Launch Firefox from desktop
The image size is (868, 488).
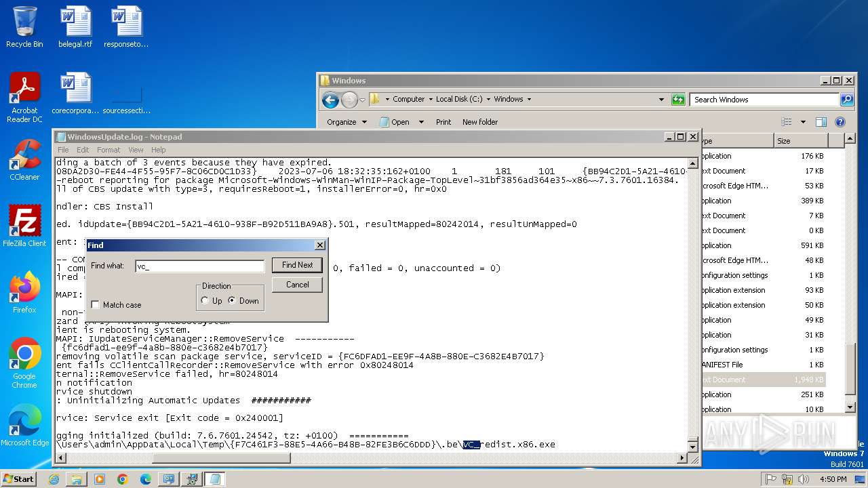[24, 293]
